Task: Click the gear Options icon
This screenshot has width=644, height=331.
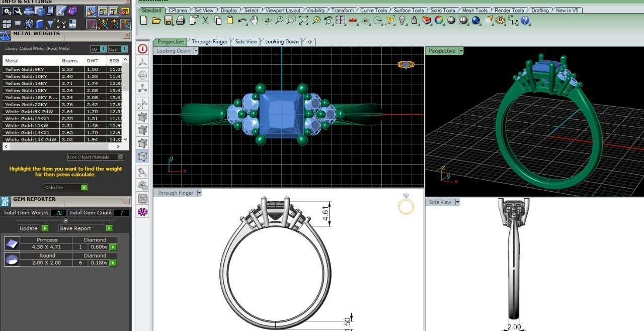Action: (x=500, y=21)
